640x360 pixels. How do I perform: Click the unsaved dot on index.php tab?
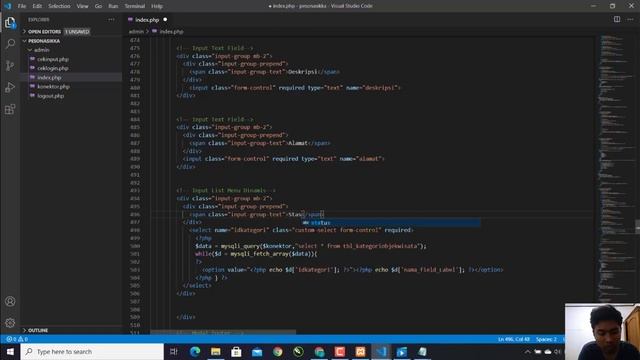pos(165,19)
